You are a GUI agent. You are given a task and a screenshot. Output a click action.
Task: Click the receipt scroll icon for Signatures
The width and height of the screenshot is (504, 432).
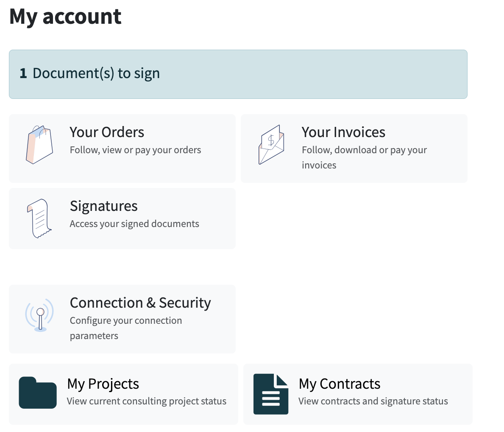pyautogui.click(x=39, y=219)
